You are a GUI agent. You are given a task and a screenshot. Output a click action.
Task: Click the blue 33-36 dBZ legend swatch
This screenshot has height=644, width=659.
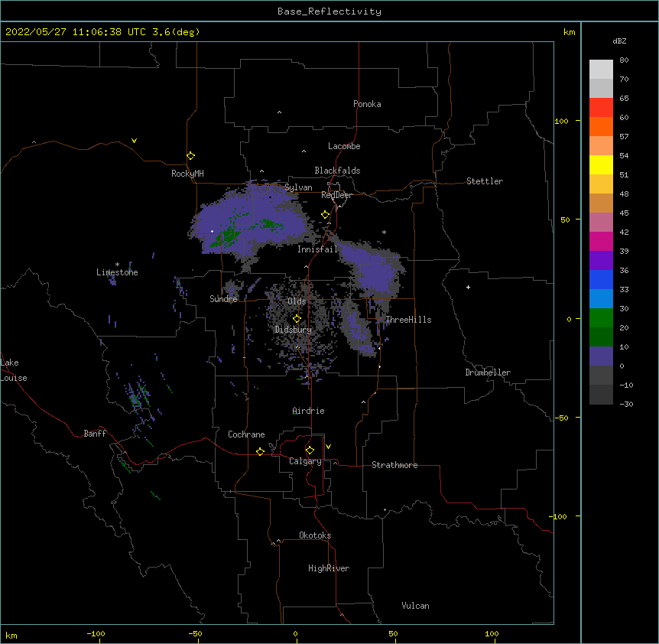tap(601, 279)
